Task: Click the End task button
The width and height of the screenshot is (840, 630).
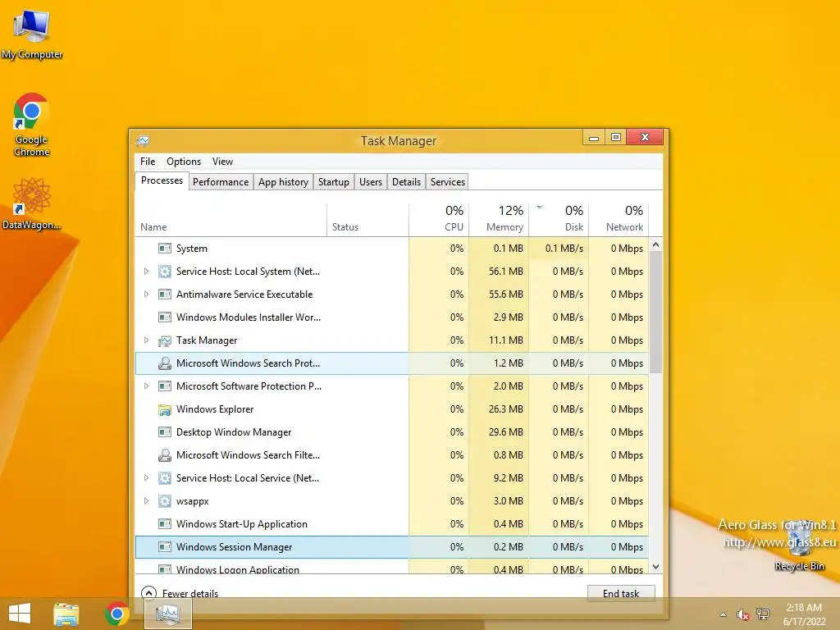Action: (621, 593)
